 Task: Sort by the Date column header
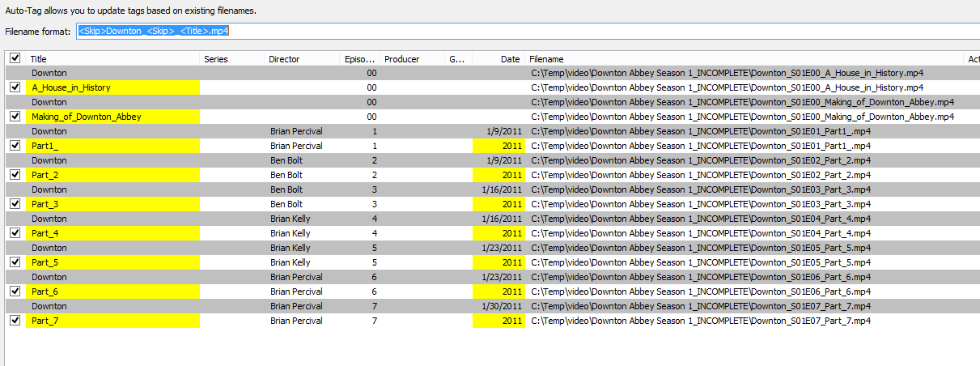(498, 59)
